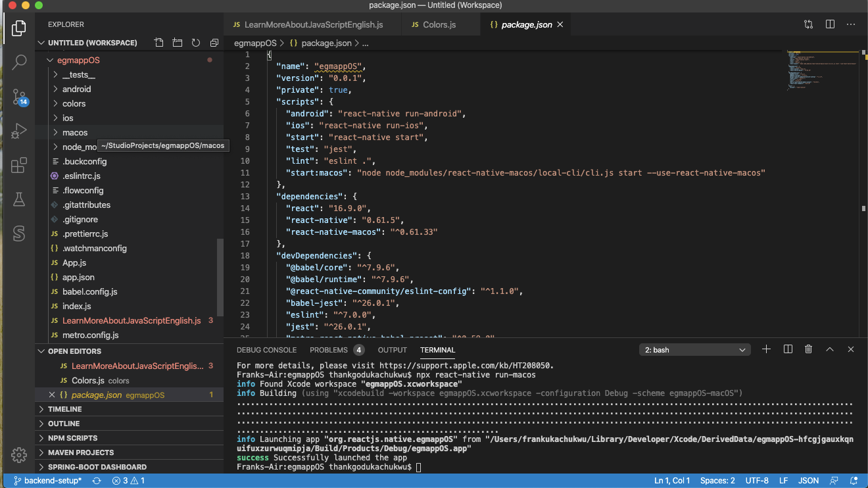Image resolution: width=868 pixels, height=488 pixels.
Task: Open the '2: bash' terminal dropdown
Action: tap(694, 349)
